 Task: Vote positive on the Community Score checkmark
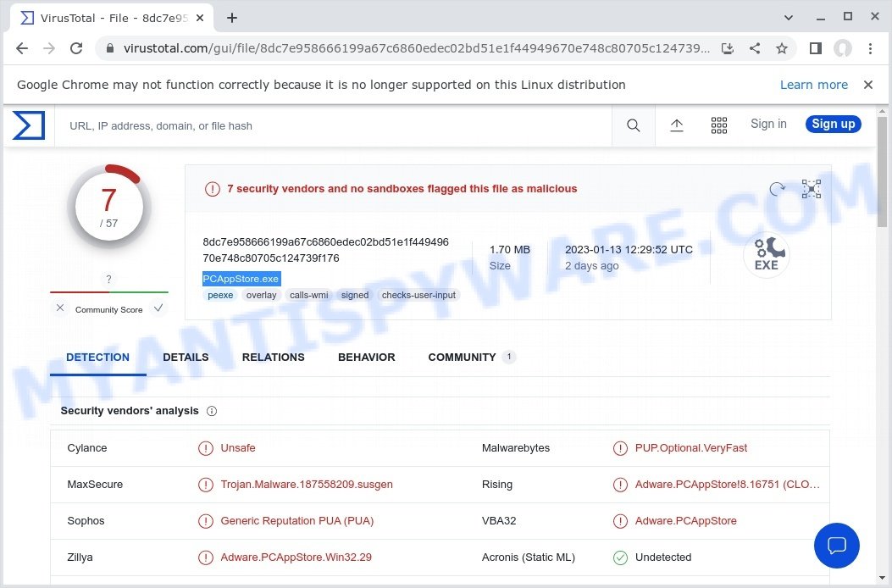(x=158, y=308)
